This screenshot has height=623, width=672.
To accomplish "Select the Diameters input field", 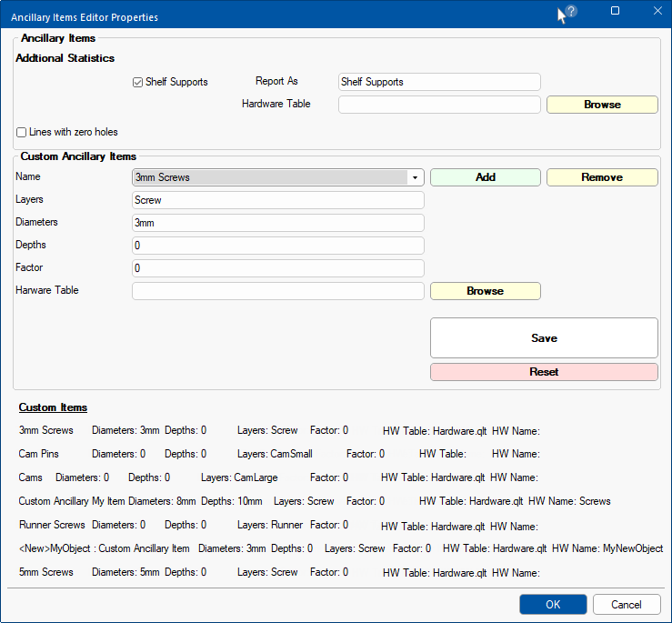I will coord(277,223).
